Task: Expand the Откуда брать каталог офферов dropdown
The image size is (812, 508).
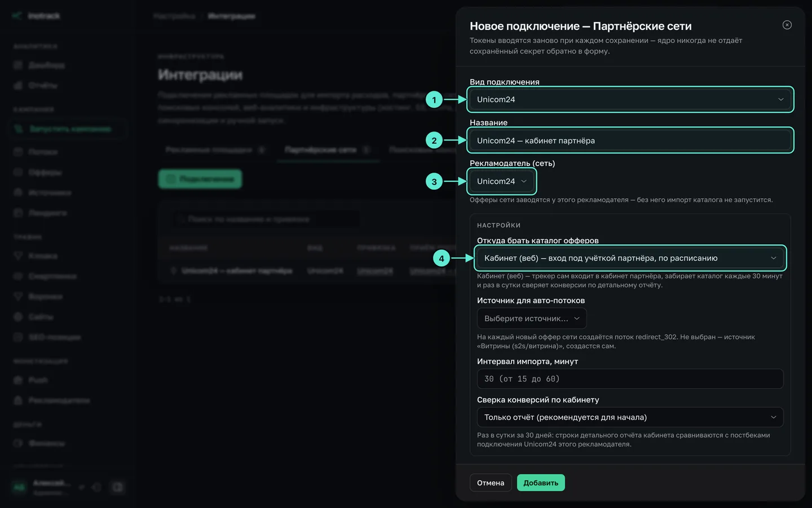Action: [630, 258]
